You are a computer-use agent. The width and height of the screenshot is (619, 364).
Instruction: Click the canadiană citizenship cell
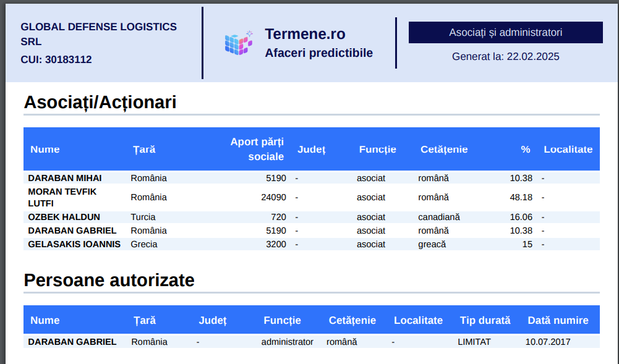click(x=438, y=217)
